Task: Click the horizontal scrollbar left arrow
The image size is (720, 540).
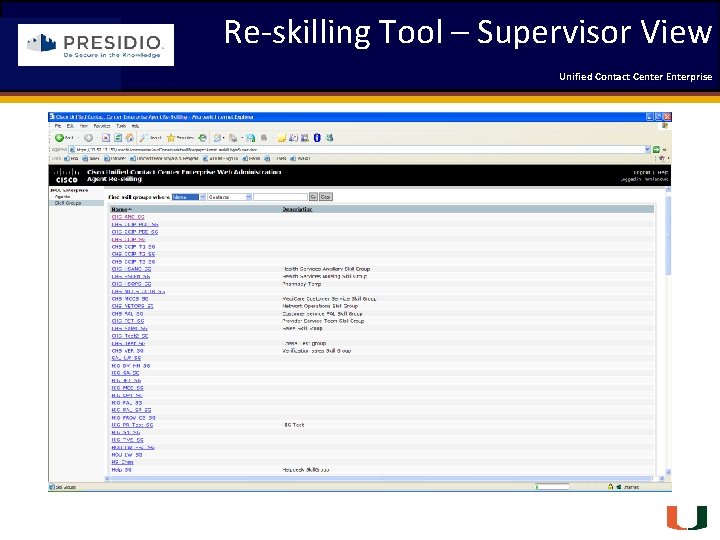Action: point(107,478)
